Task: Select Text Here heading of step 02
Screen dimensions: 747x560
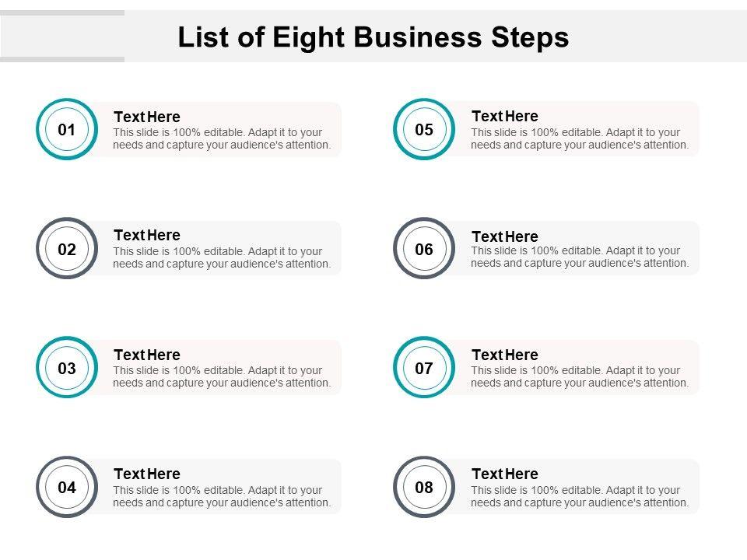Action: pos(146,235)
